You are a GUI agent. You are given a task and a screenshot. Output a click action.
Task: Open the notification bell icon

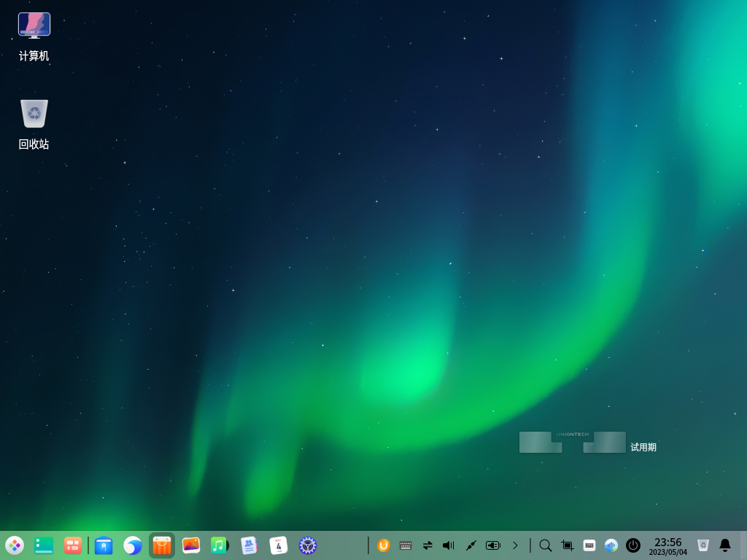pos(725,545)
